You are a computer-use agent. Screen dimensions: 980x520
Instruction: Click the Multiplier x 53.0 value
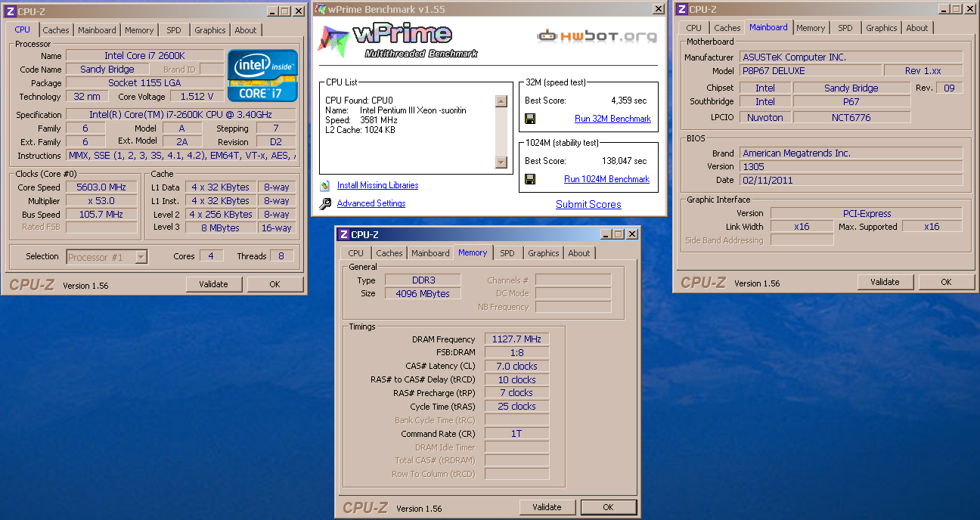(101, 201)
